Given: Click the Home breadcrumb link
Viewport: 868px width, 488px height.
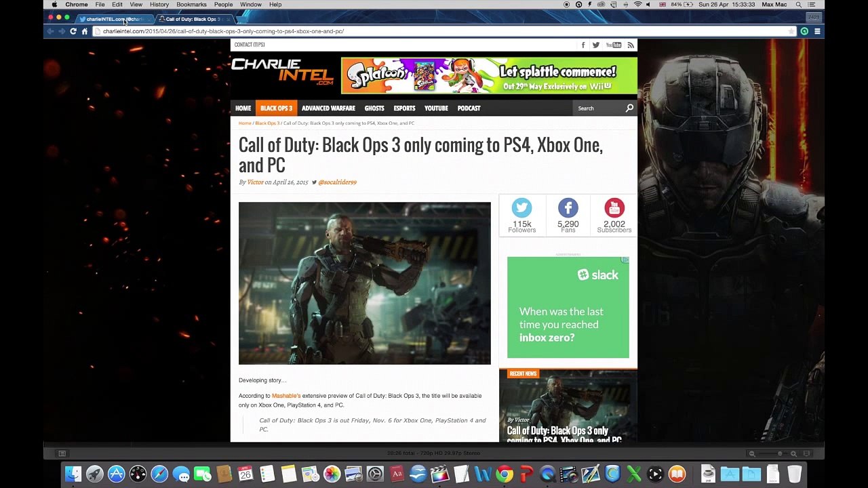Looking at the screenshot, I should pos(245,123).
